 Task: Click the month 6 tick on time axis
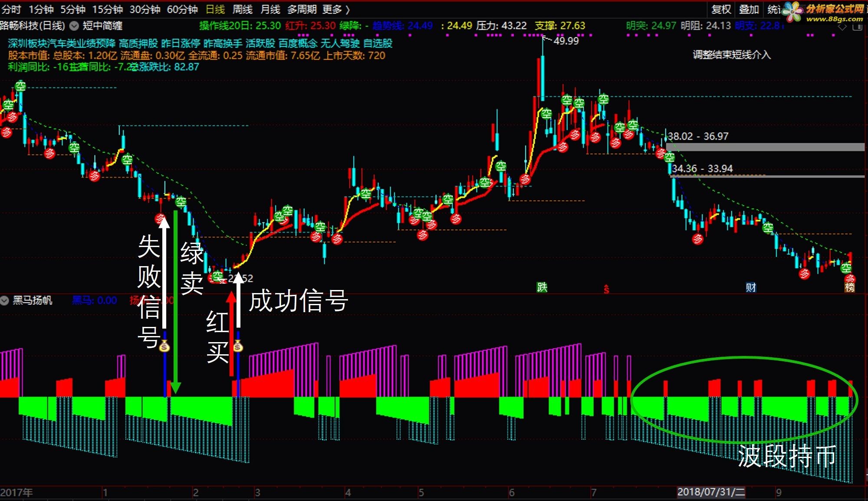pyautogui.click(x=512, y=492)
